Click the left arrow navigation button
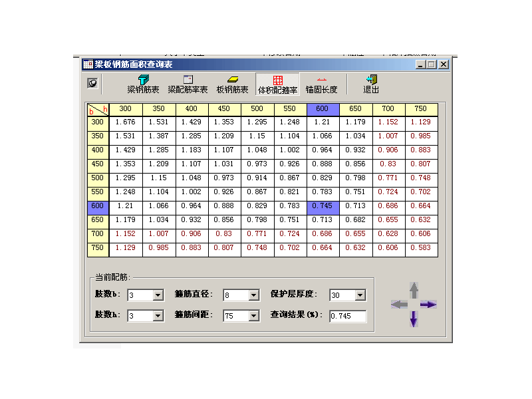This screenshot has width=532, height=399. point(400,305)
